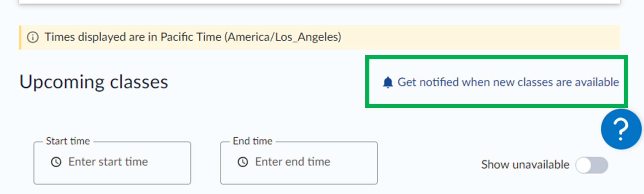The width and height of the screenshot is (644, 194).
Task: Click the bell notification icon
Action: point(388,82)
